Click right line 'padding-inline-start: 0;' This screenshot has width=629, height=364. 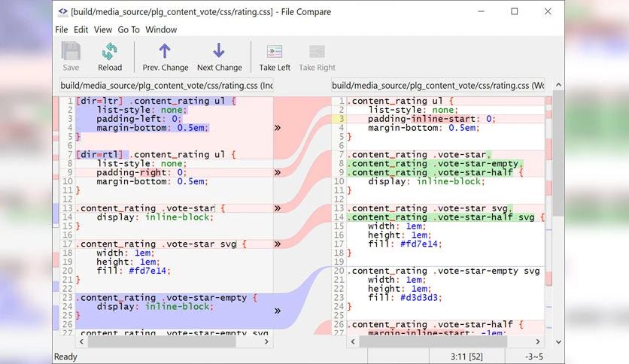(432, 119)
